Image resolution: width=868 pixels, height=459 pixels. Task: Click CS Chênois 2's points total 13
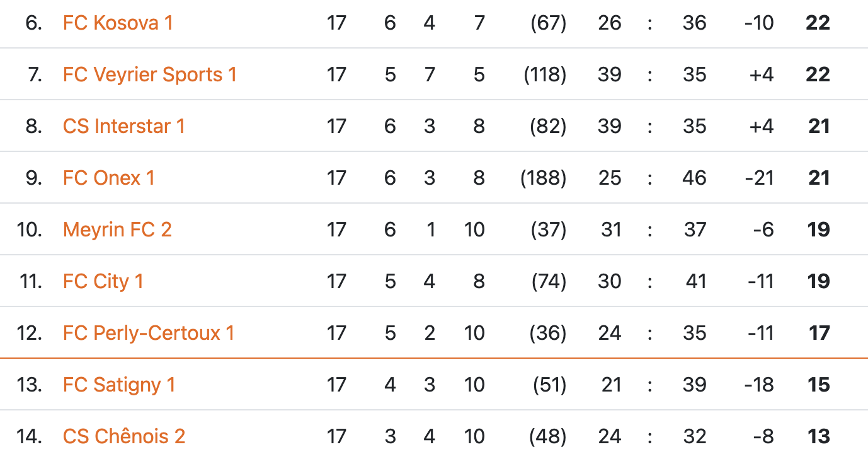pos(819,437)
